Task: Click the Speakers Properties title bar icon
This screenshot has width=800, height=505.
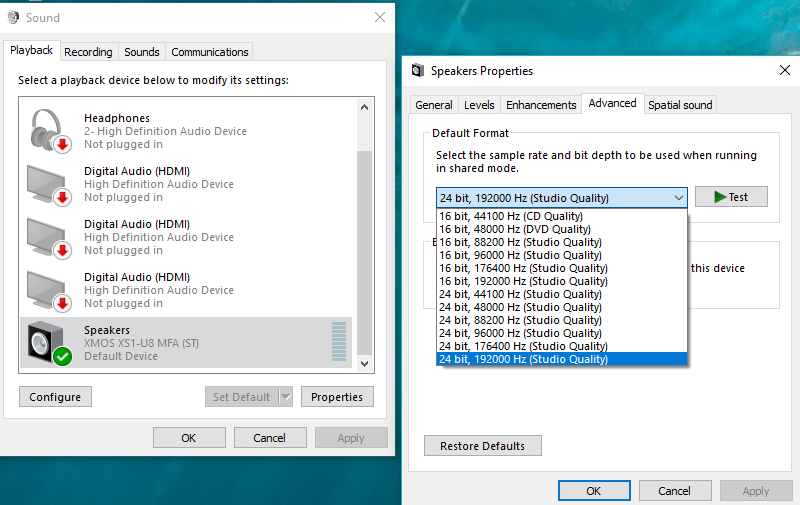Action: 418,70
